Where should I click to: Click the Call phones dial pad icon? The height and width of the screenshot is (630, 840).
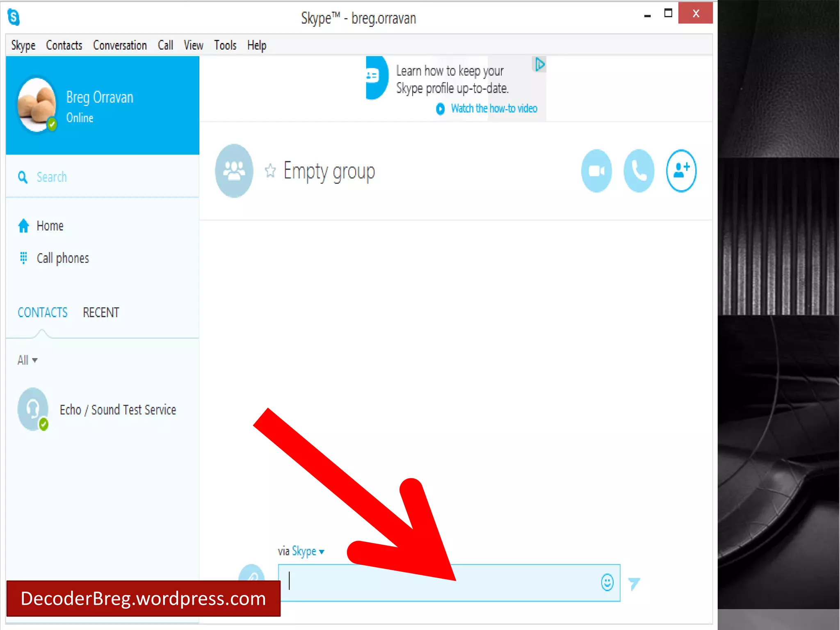pyautogui.click(x=23, y=258)
